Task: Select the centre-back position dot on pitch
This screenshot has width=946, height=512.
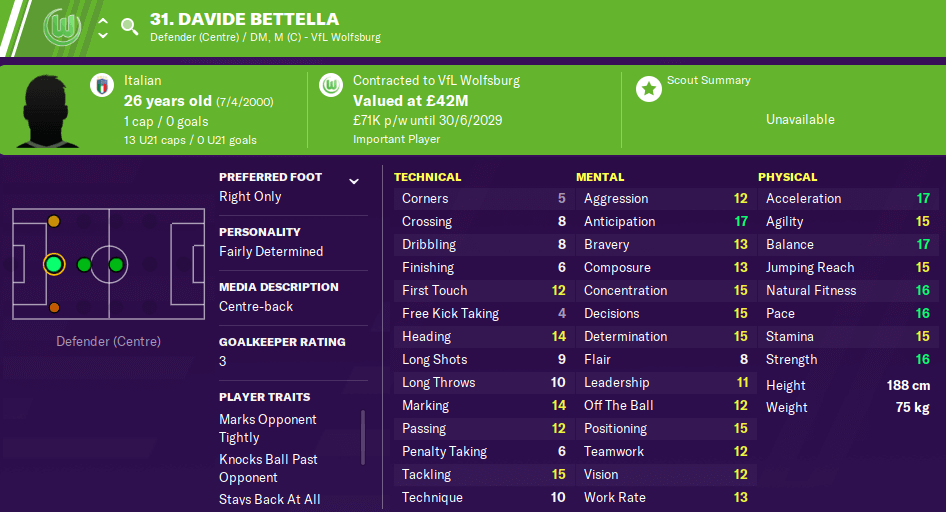Action: tap(54, 264)
